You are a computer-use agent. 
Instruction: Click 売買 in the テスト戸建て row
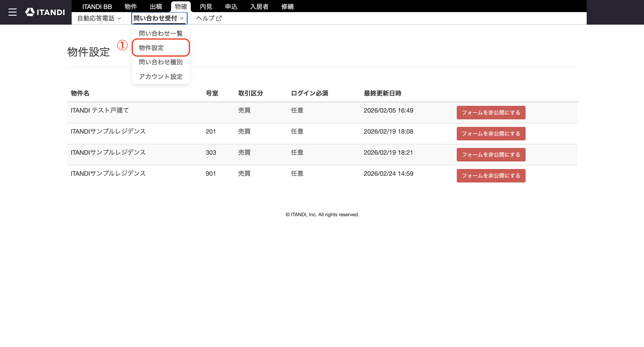click(x=244, y=110)
